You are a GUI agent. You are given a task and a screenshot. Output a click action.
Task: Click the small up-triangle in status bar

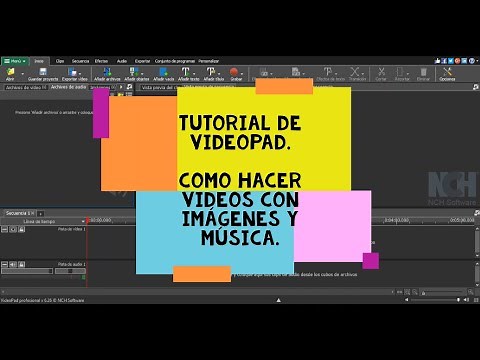click(279, 300)
